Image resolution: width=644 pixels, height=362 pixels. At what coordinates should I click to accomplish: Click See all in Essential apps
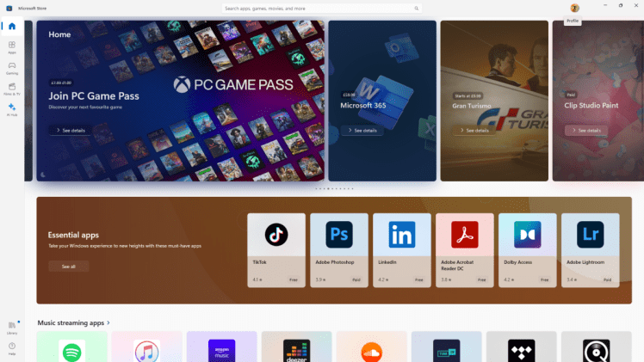click(x=69, y=267)
